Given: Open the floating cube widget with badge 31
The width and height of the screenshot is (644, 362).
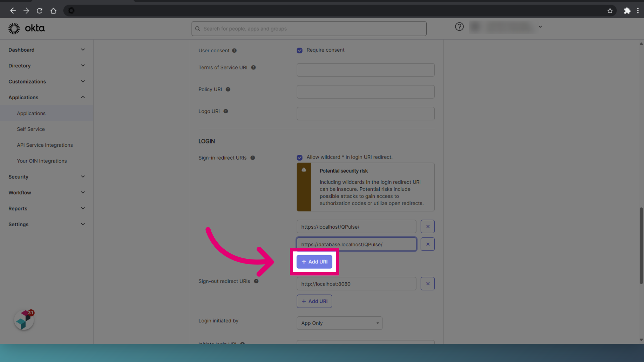Looking at the screenshot, I should coord(24,320).
